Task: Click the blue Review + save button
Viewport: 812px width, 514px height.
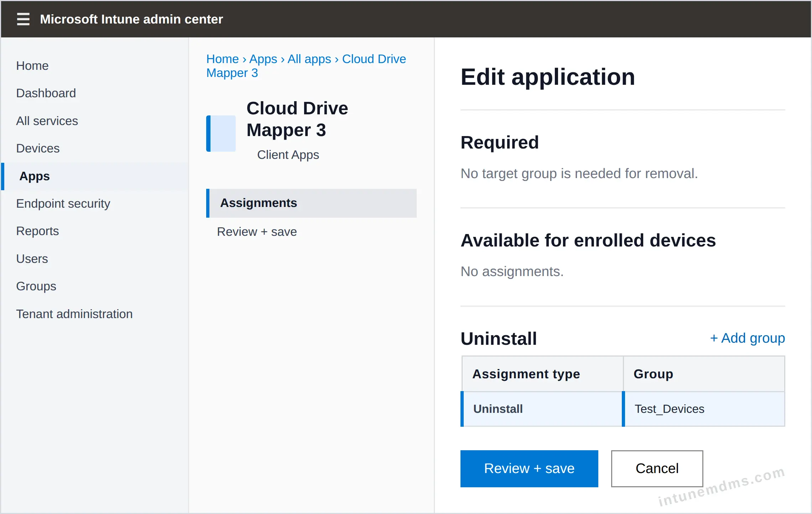Action: 529,468
